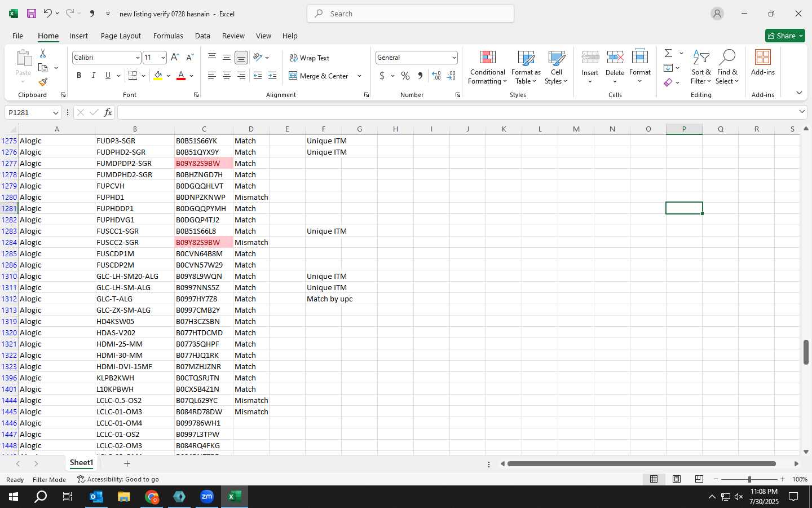This screenshot has height=508, width=812.
Task: Apply the yellow fill color
Action: coord(158,76)
